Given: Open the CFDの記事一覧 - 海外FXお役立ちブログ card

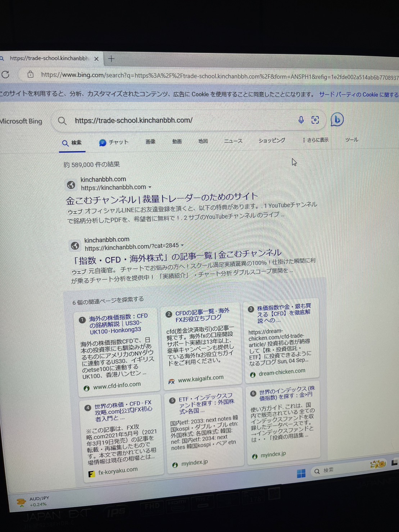Looking at the screenshot, I should 202,315.
